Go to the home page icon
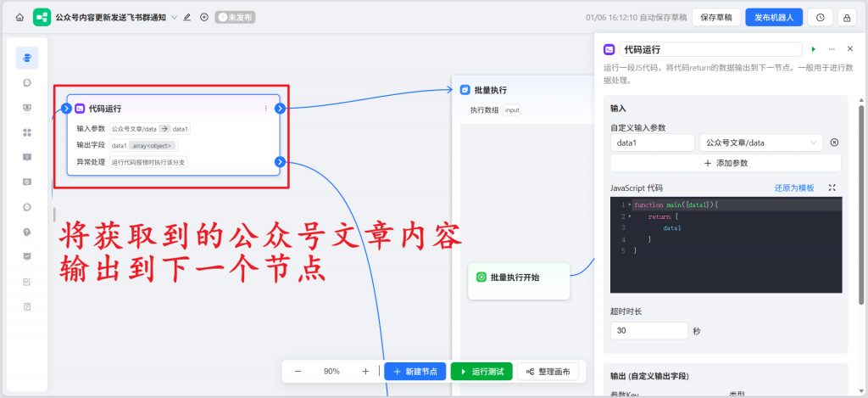868x398 pixels. 20,17
